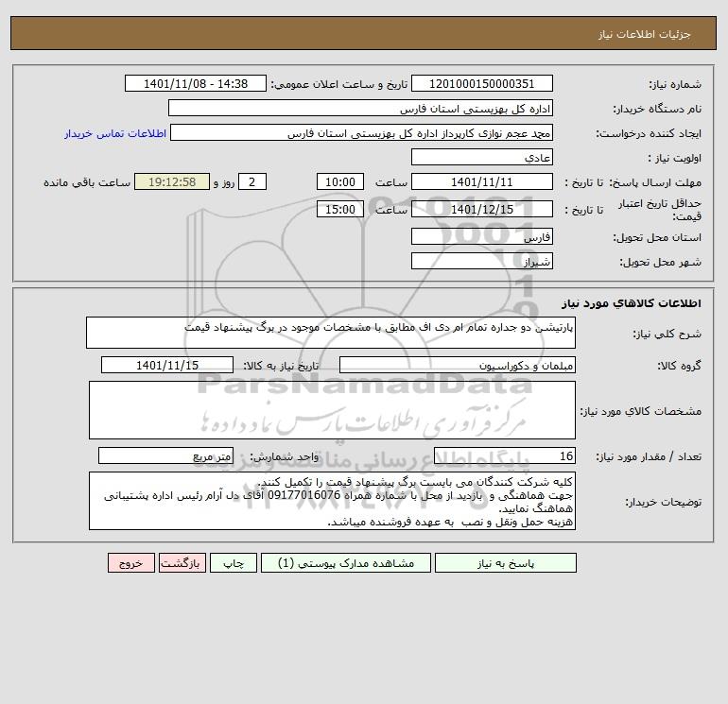The image size is (728, 704).
Task: Click the priority field 'عادي'
Action: tap(482, 158)
